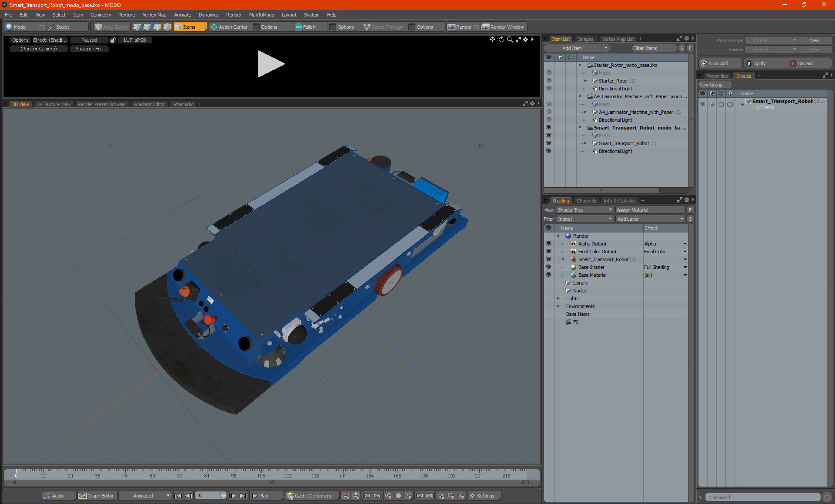Toggle visibility of A4_Laminator_Machine_with_Paper item
Viewport: 835px width, 504px height.
click(549, 112)
